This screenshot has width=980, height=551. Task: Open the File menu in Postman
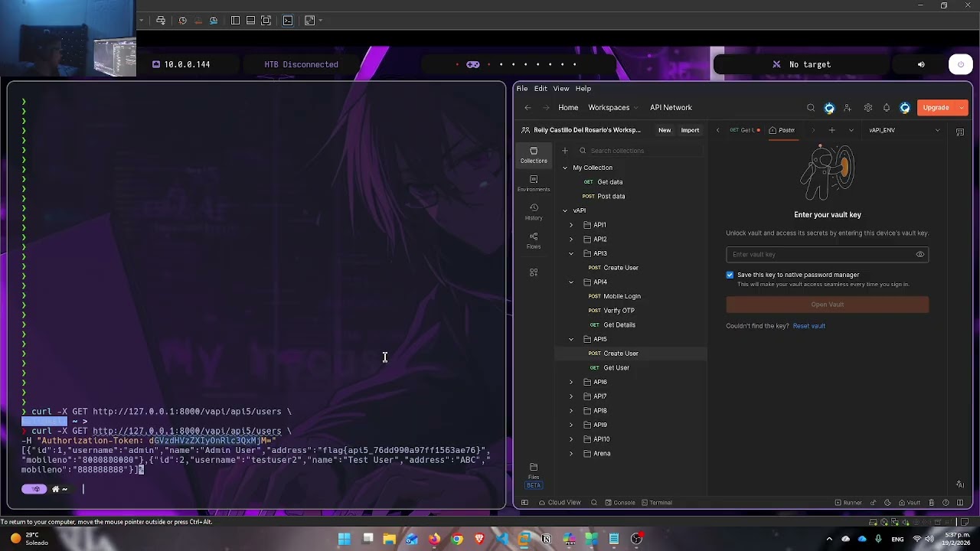tap(522, 89)
